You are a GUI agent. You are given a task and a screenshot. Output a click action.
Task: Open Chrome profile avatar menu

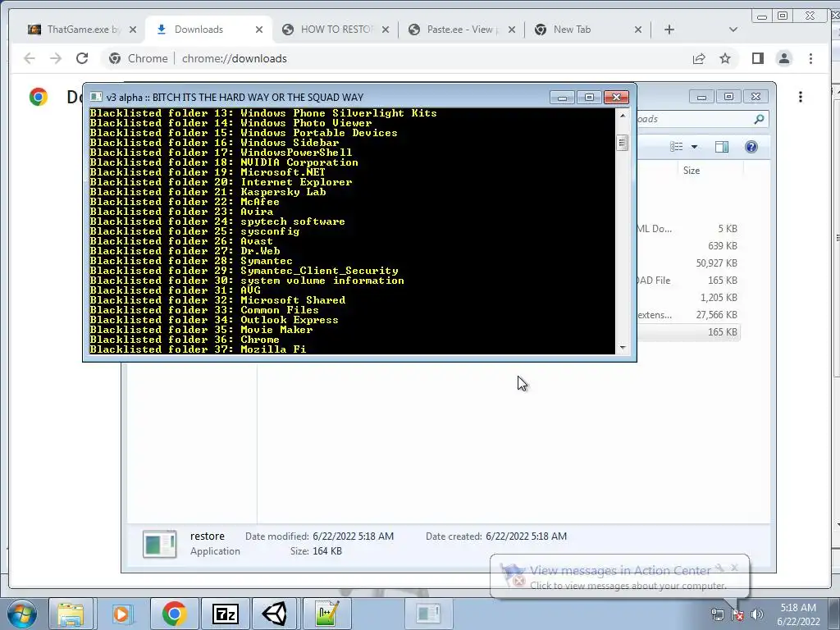pos(783,58)
